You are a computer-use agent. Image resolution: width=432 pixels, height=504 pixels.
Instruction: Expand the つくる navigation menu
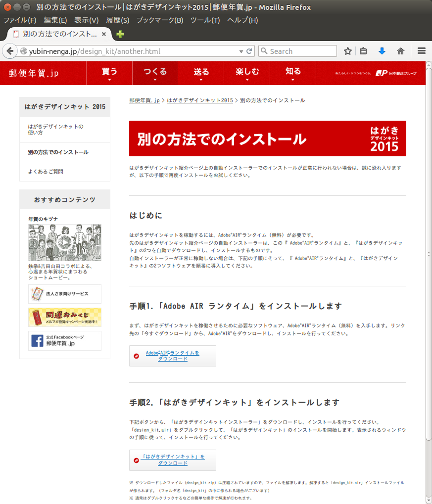click(x=155, y=73)
